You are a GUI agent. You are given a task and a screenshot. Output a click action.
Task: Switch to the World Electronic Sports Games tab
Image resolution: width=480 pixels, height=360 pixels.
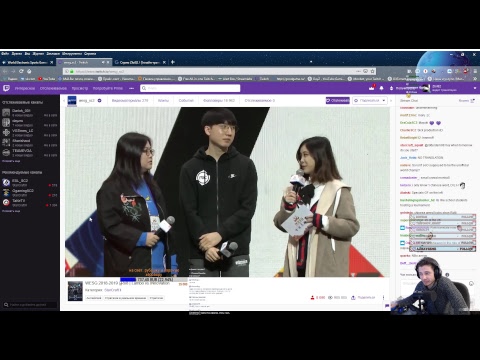point(28,62)
